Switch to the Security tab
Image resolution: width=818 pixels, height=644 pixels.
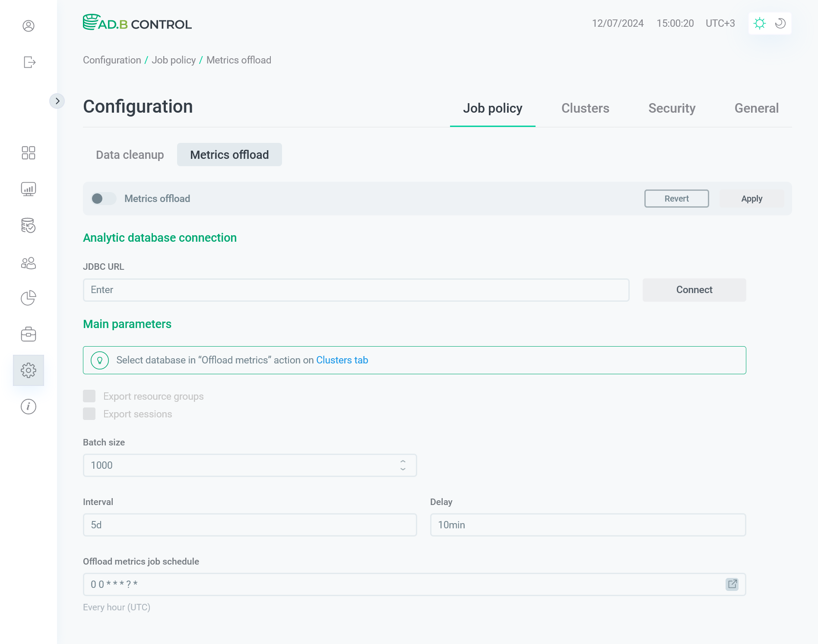pyautogui.click(x=672, y=108)
